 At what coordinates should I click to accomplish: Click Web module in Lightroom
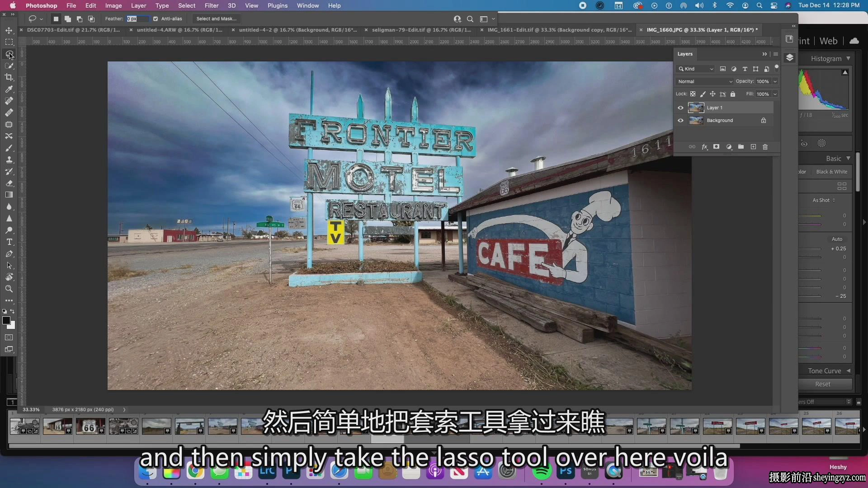pos(828,41)
